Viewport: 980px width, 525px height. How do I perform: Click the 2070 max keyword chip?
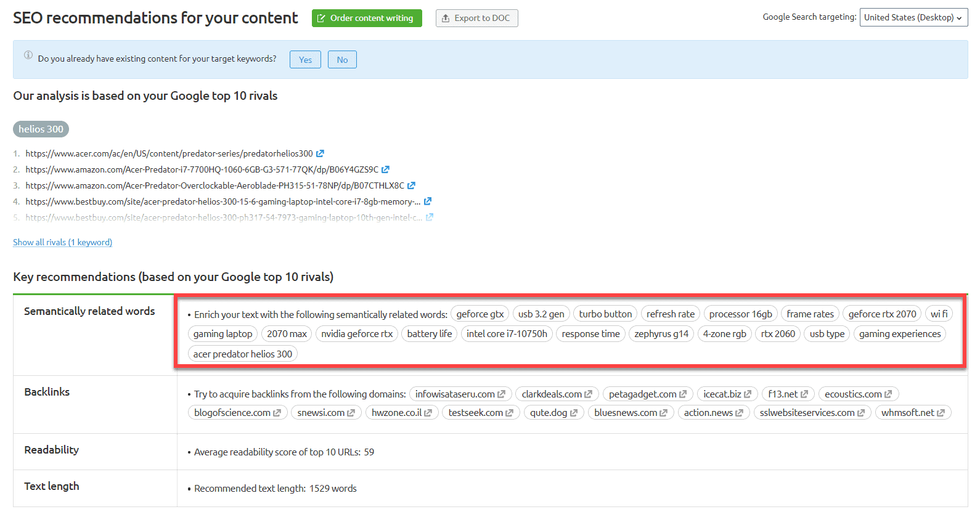click(287, 334)
